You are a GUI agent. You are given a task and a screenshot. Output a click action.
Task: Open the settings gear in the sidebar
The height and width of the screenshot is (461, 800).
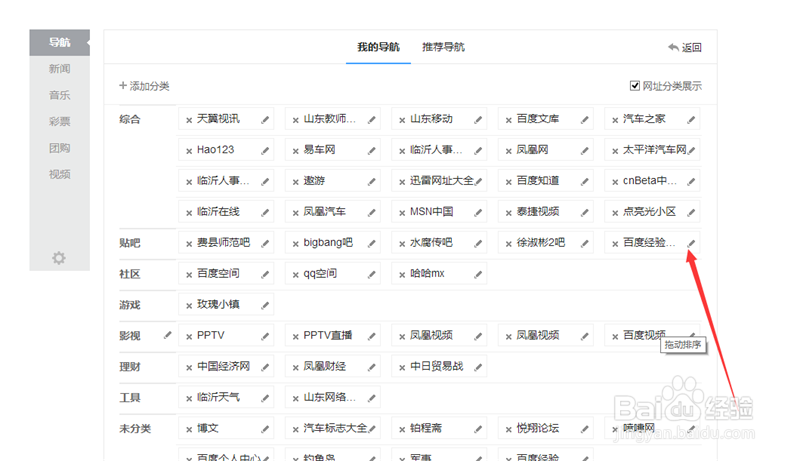click(x=59, y=258)
